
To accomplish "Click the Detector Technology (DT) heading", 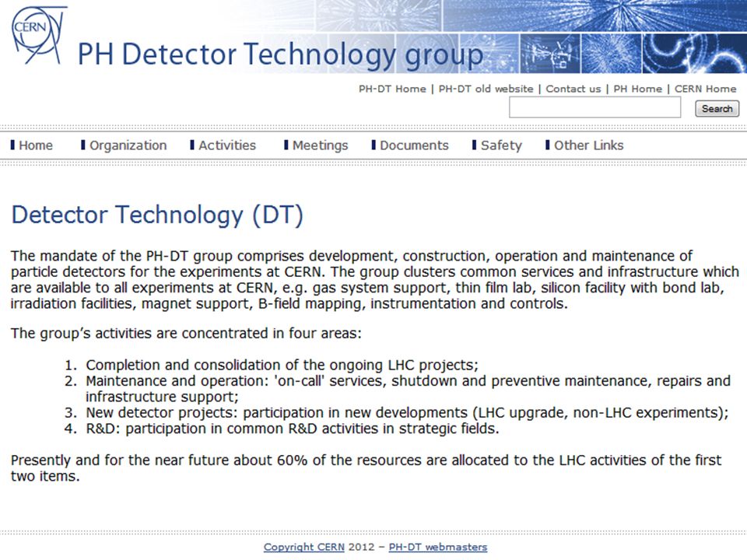I will coord(157,215).
